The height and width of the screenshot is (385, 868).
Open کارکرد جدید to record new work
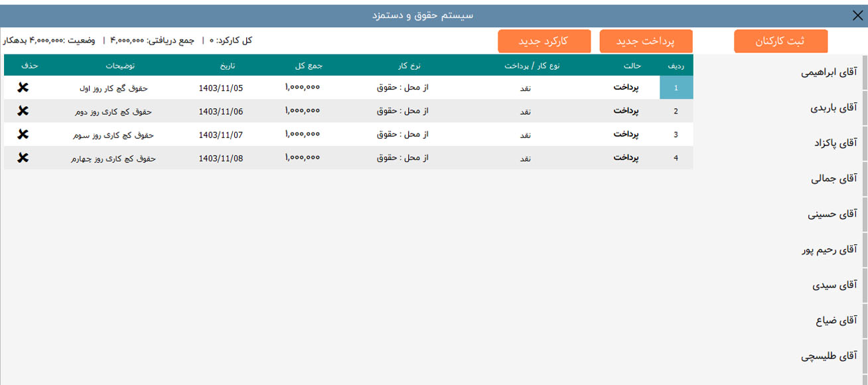tap(544, 40)
